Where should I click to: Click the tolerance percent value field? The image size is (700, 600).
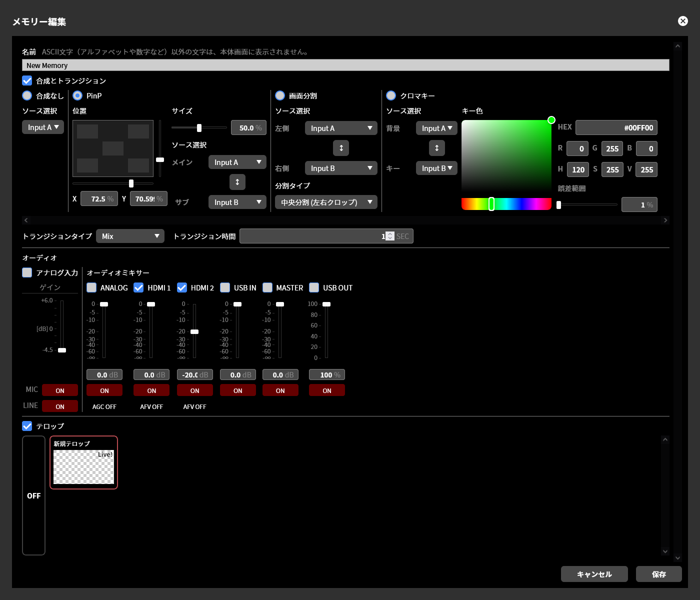(639, 204)
